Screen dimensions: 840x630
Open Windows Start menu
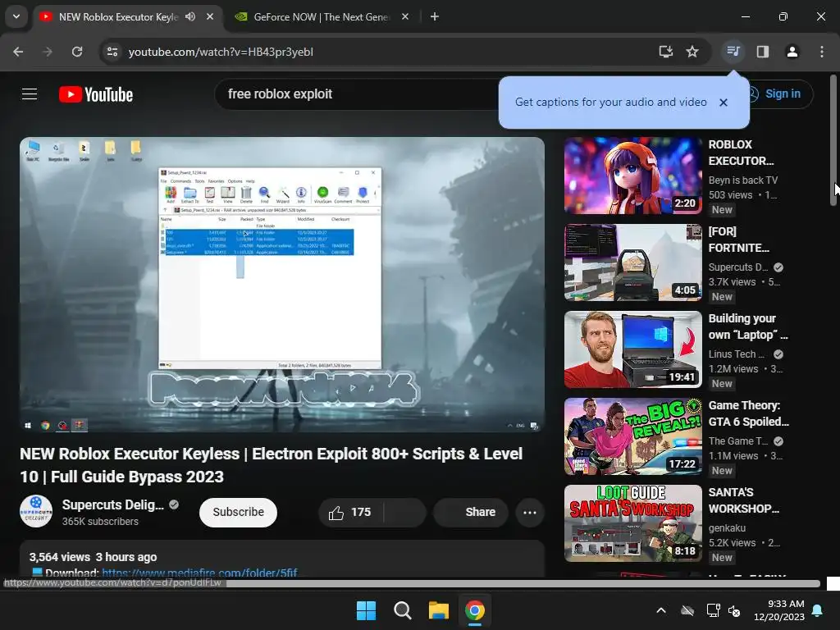(367, 610)
